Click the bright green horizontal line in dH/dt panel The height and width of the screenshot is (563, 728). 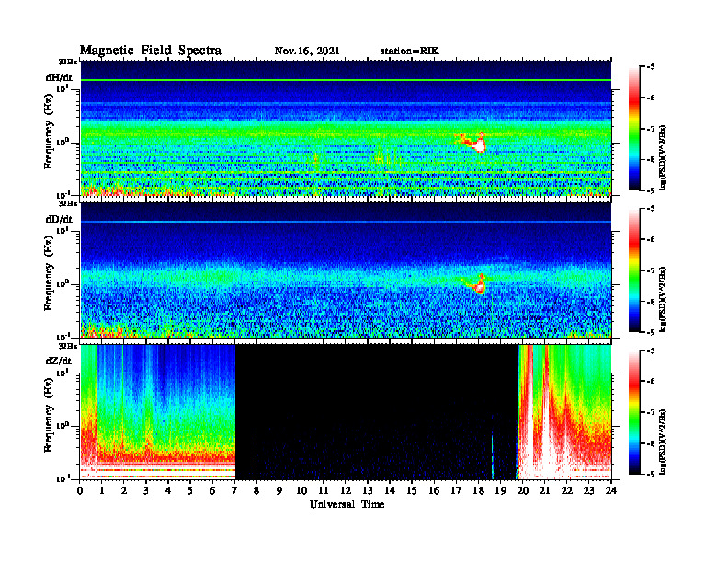coord(346,80)
